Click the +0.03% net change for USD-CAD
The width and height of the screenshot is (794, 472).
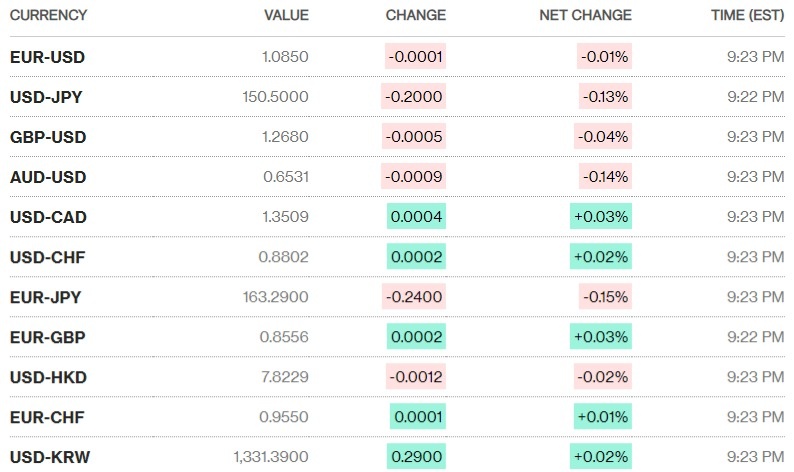[602, 217]
